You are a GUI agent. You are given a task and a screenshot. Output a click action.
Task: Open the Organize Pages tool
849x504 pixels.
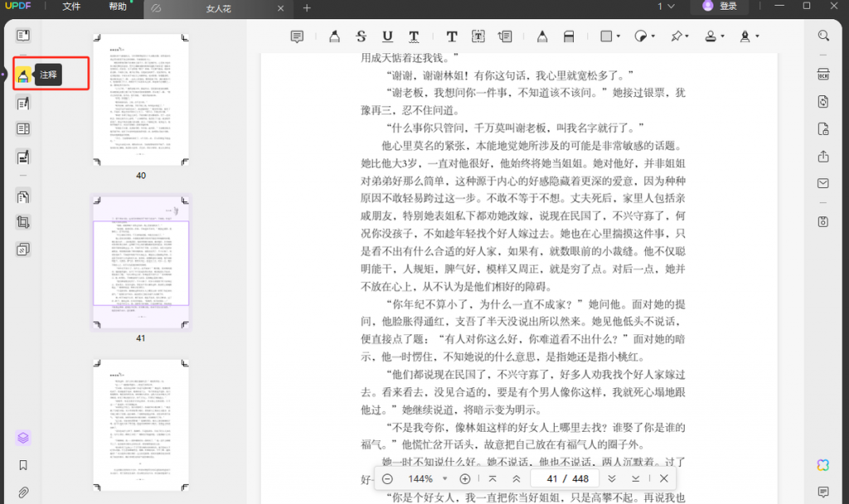22,196
